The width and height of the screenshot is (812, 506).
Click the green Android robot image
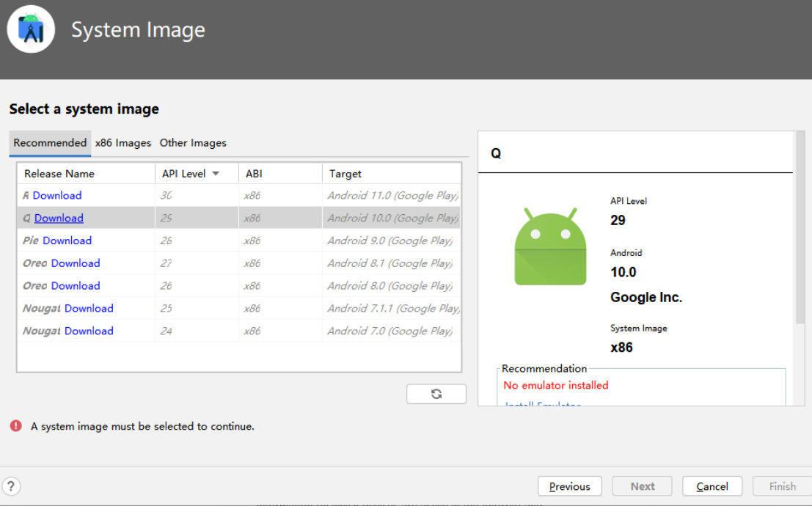pos(550,247)
